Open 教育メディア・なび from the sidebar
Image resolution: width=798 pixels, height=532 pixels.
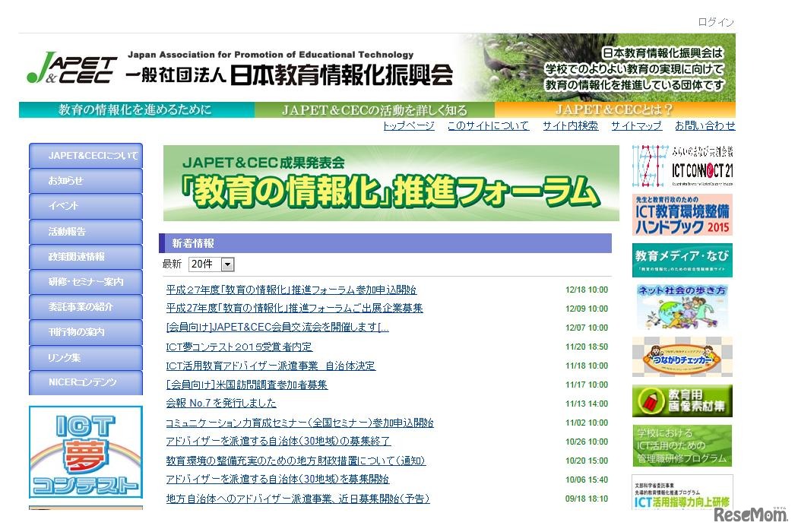pyautogui.click(x=682, y=258)
